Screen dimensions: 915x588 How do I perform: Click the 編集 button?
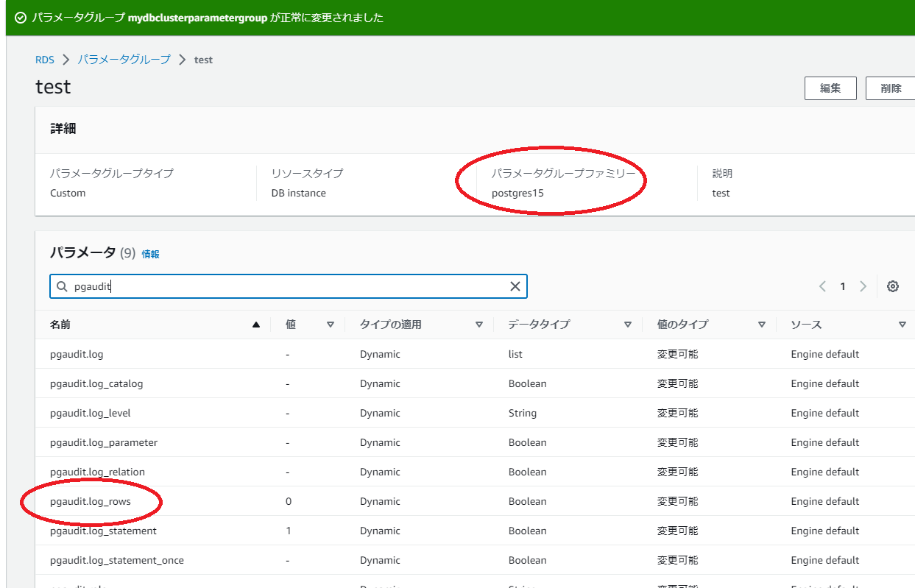click(x=830, y=88)
